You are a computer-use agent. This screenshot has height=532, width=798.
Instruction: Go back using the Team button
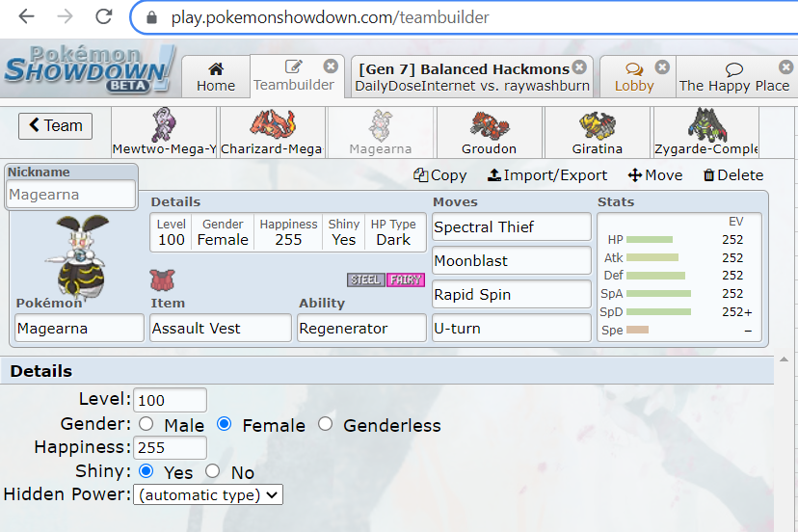click(x=55, y=125)
